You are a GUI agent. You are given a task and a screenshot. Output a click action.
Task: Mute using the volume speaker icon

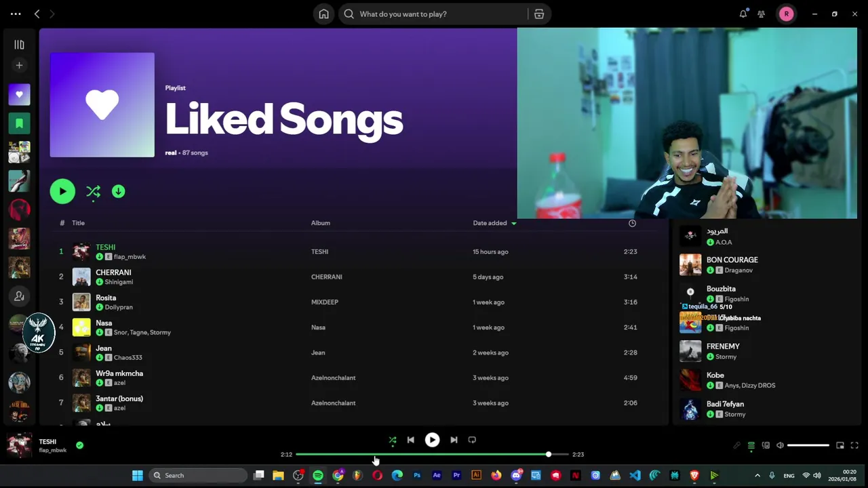tap(780, 445)
